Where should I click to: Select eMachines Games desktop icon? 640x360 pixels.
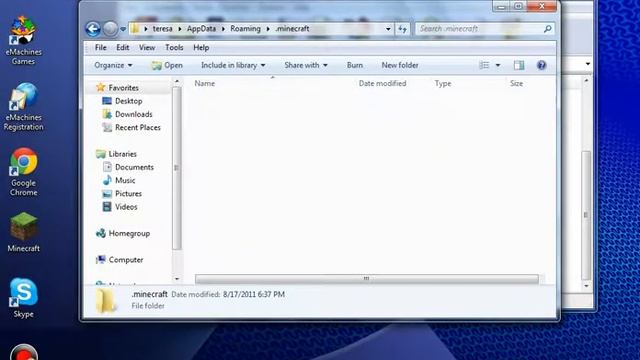[x=23, y=41]
